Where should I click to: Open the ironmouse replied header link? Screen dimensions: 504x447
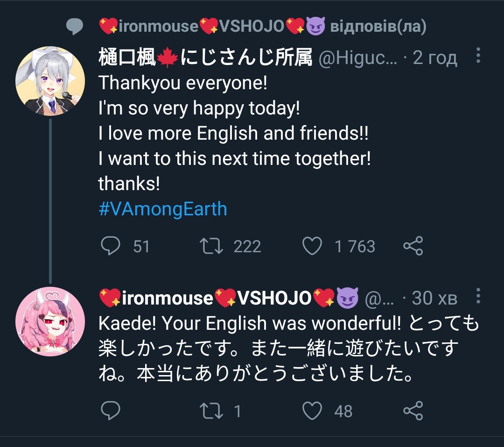263,26
